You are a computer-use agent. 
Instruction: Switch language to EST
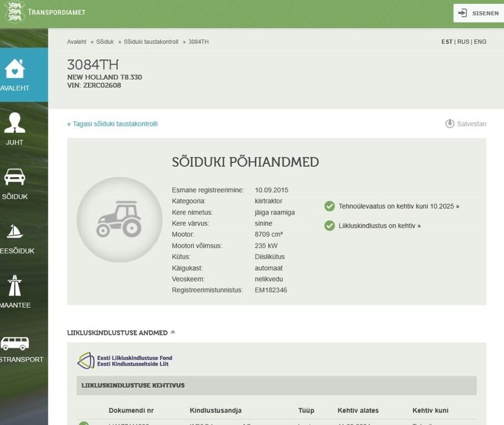click(x=447, y=42)
